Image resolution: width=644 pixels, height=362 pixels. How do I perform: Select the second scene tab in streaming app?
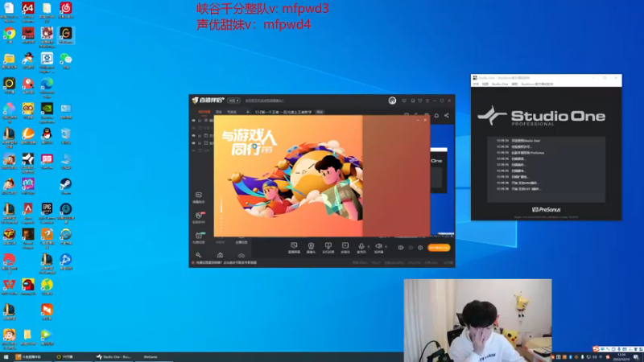219,112
